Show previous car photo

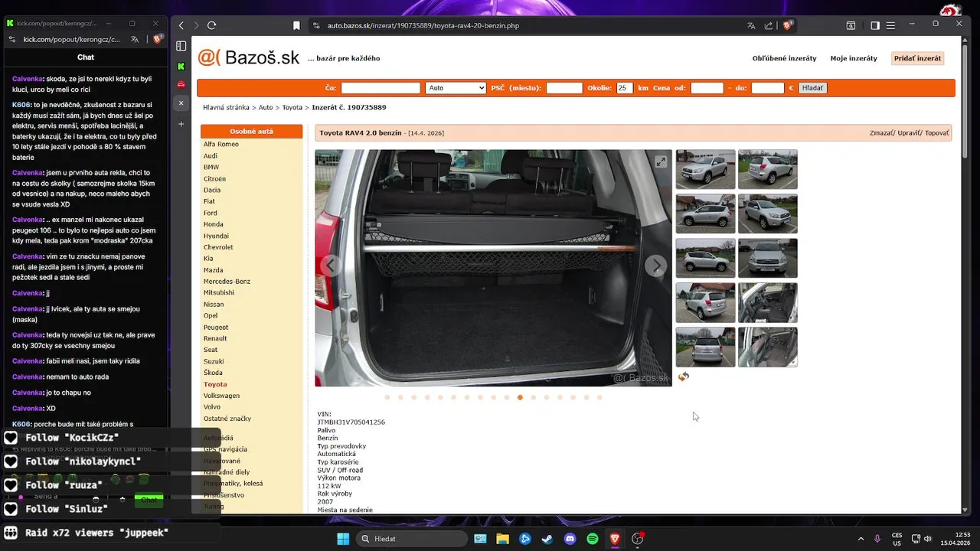pyautogui.click(x=330, y=266)
